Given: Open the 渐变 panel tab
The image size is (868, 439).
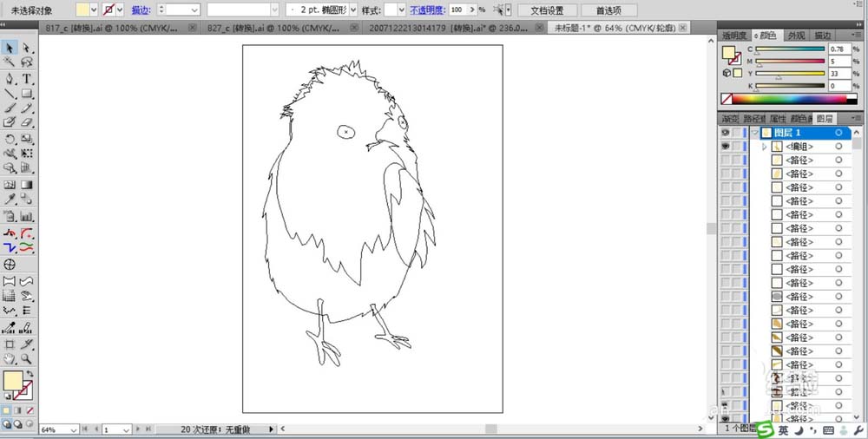Looking at the screenshot, I should coord(730,119).
